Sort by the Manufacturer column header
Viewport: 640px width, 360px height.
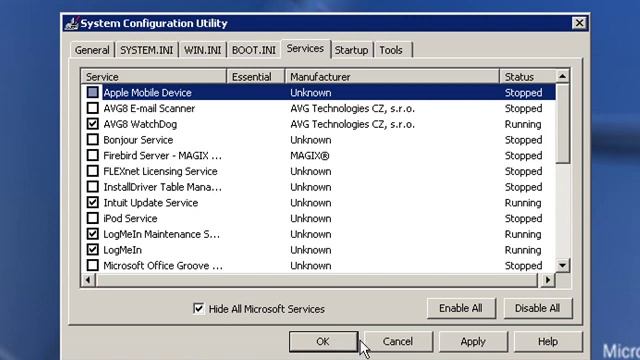point(392,77)
